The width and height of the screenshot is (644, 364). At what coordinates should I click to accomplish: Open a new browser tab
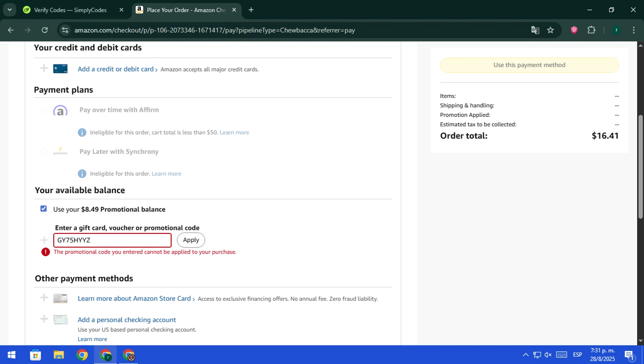point(251,10)
